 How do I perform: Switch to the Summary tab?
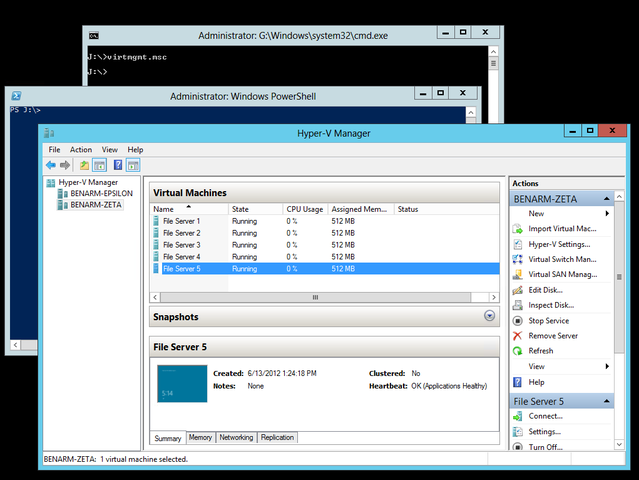[x=168, y=438]
